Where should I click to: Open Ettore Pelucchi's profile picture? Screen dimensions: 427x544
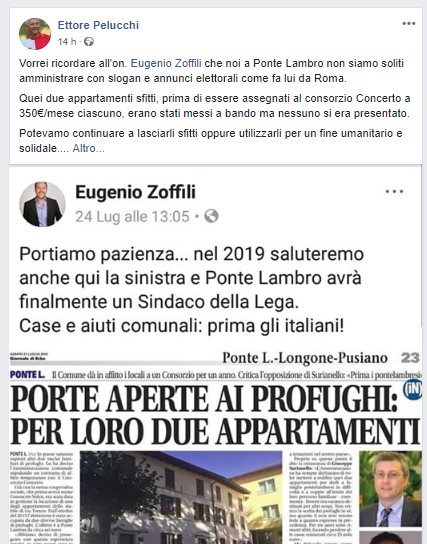(35, 34)
